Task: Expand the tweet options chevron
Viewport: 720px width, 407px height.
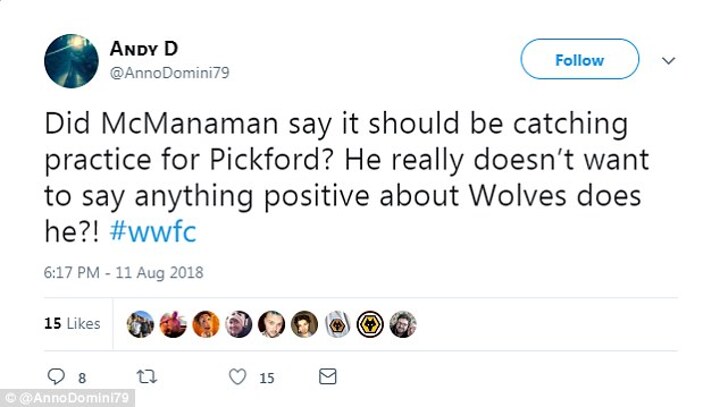Action: (x=669, y=60)
